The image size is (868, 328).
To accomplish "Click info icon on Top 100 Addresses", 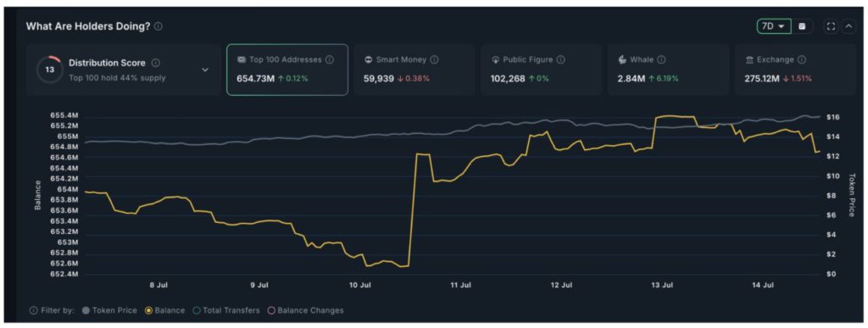I will (330, 59).
